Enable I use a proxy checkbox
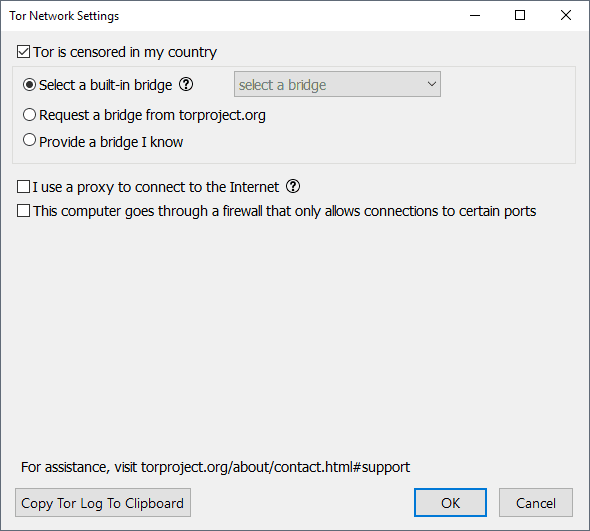The width and height of the screenshot is (590, 531). pyautogui.click(x=23, y=187)
